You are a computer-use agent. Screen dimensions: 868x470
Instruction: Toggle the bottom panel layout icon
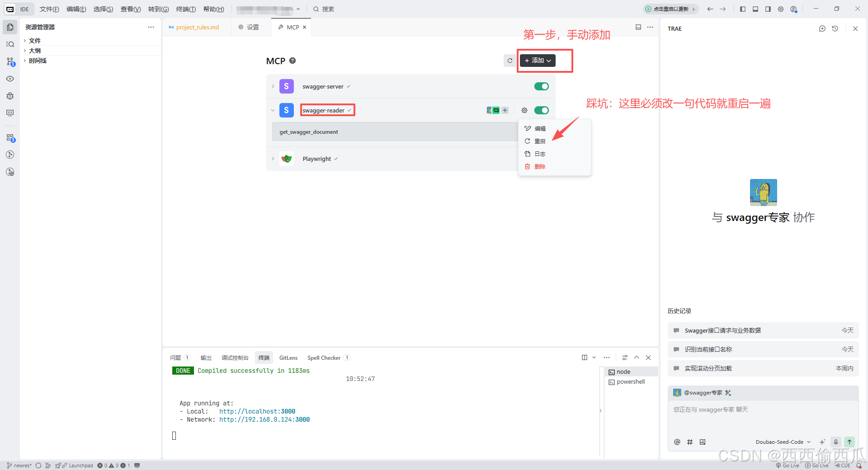755,9
